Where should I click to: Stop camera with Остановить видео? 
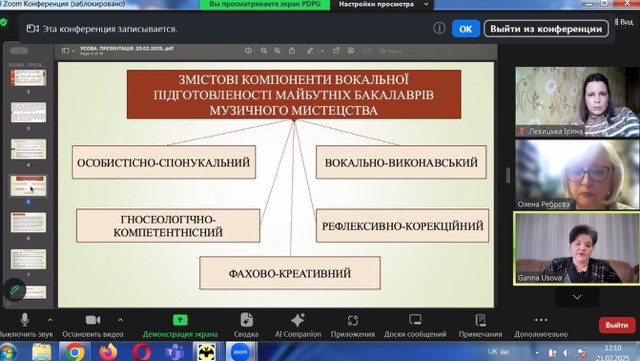pyautogui.click(x=93, y=325)
